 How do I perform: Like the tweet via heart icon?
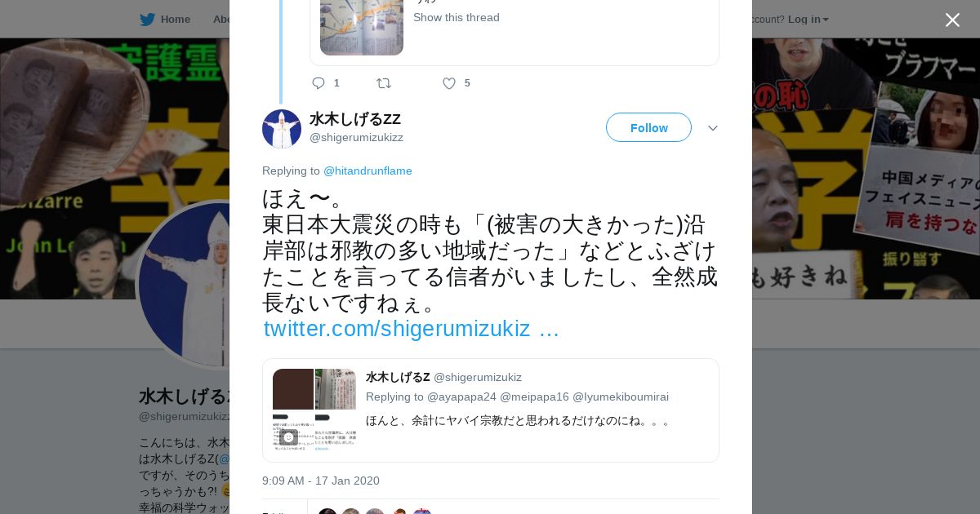coord(448,83)
